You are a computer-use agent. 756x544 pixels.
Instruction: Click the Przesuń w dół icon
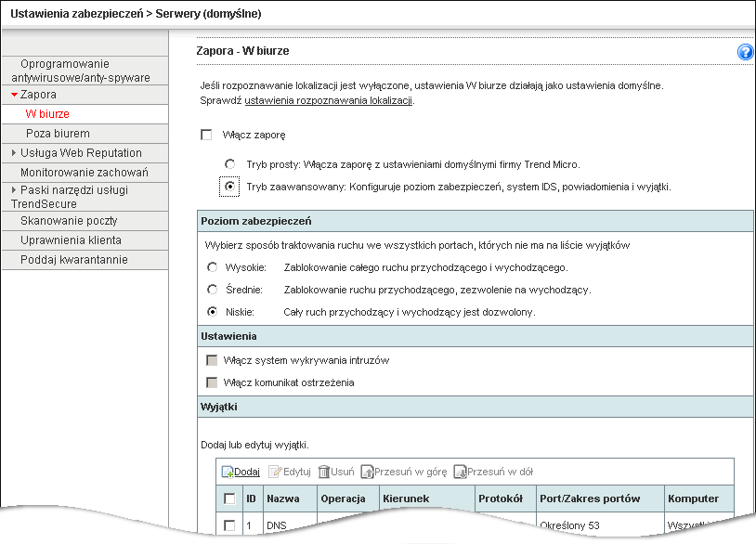pos(460,472)
